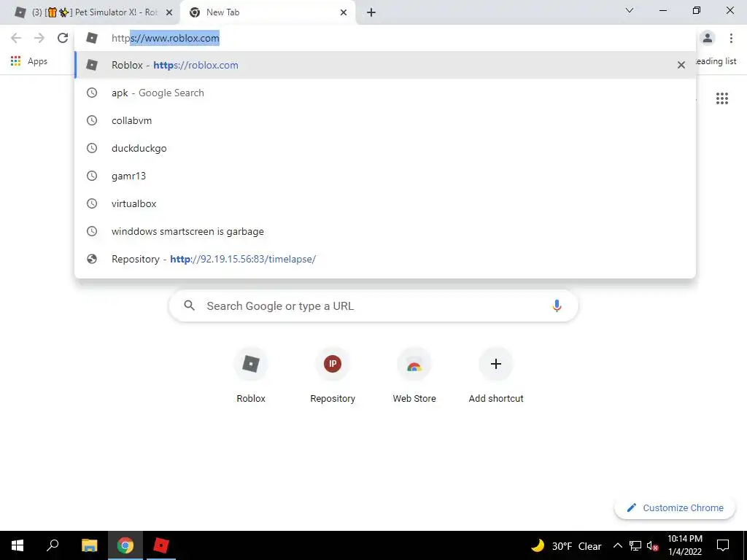The image size is (747, 560).
Task: Open the Windows Start menu
Action: 18,545
